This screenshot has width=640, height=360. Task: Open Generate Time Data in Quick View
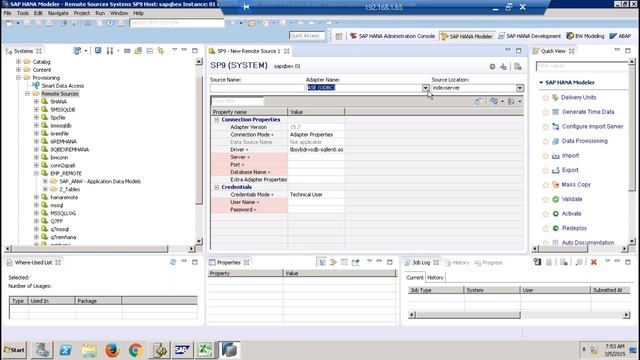588,112
